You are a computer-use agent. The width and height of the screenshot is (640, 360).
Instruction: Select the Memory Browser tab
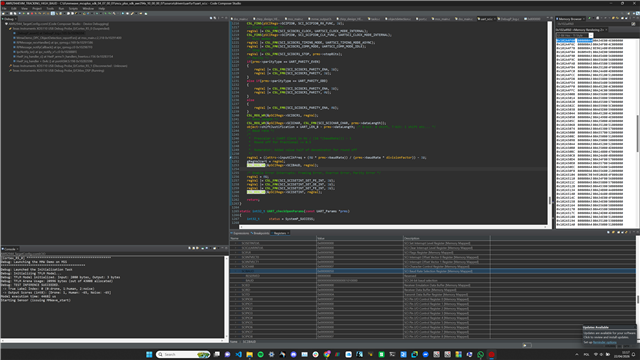570,19
